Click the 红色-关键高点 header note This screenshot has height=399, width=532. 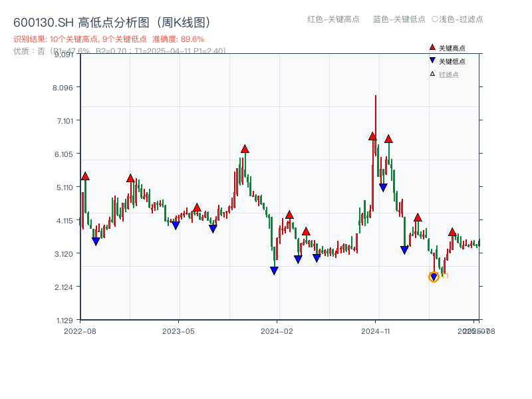click(334, 19)
